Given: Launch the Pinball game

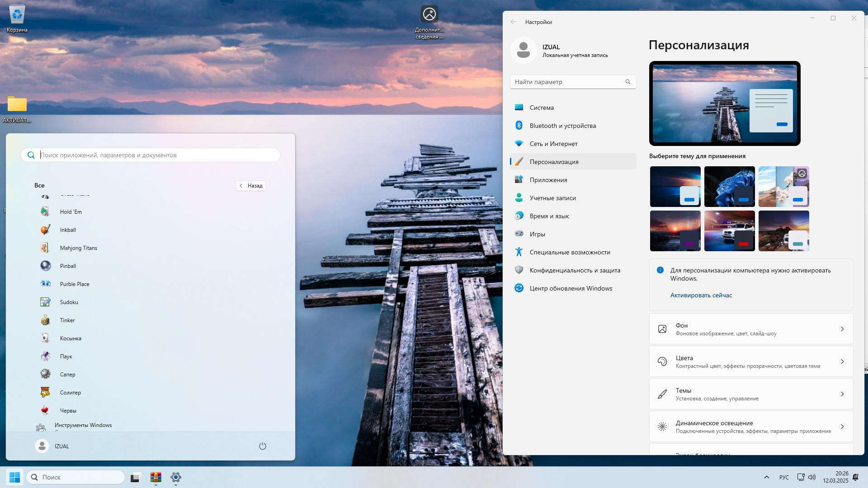Looking at the screenshot, I should tap(68, 266).
